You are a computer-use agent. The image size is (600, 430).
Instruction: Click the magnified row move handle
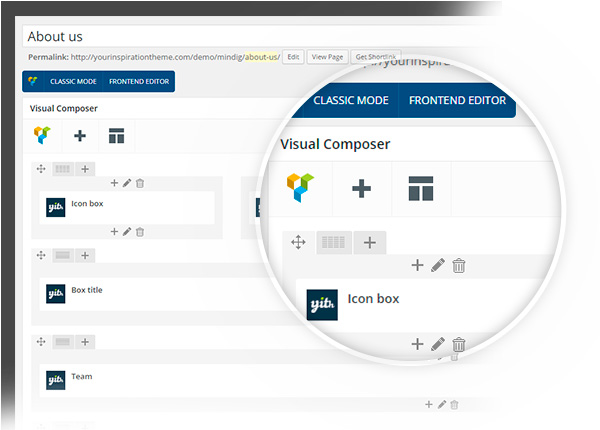point(298,242)
